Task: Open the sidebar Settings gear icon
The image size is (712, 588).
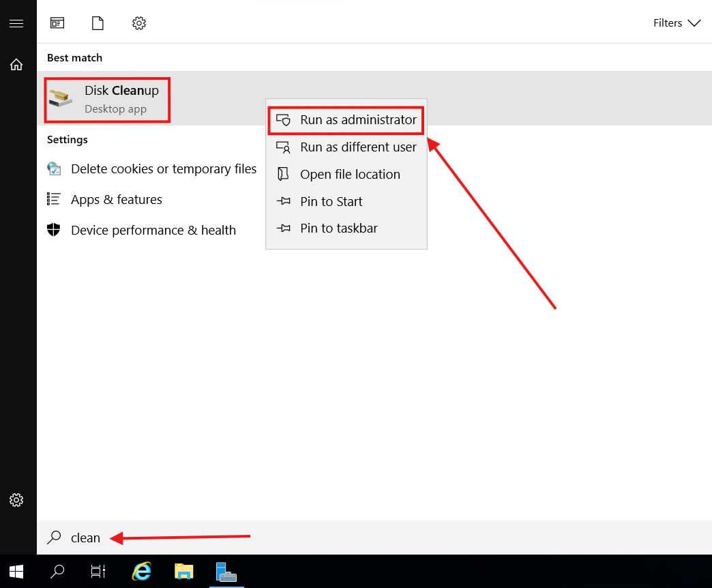Action: 16,500
